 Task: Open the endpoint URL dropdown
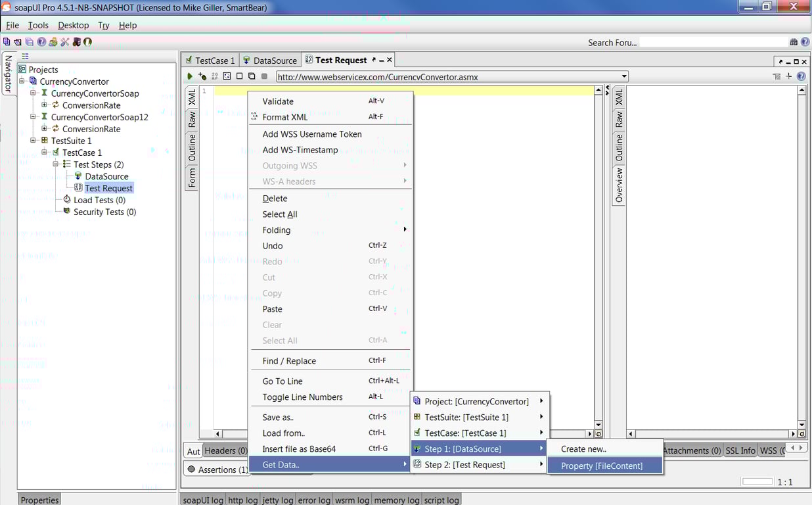click(624, 77)
